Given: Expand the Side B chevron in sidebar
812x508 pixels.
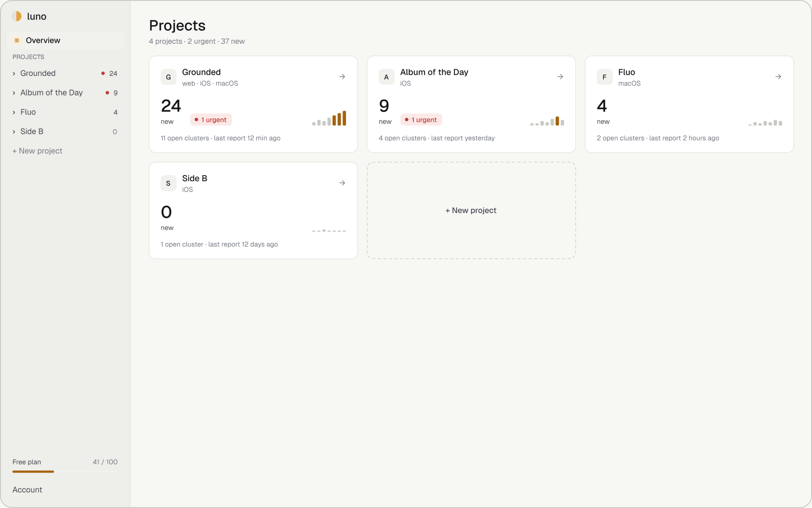Looking at the screenshot, I should [x=14, y=132].
